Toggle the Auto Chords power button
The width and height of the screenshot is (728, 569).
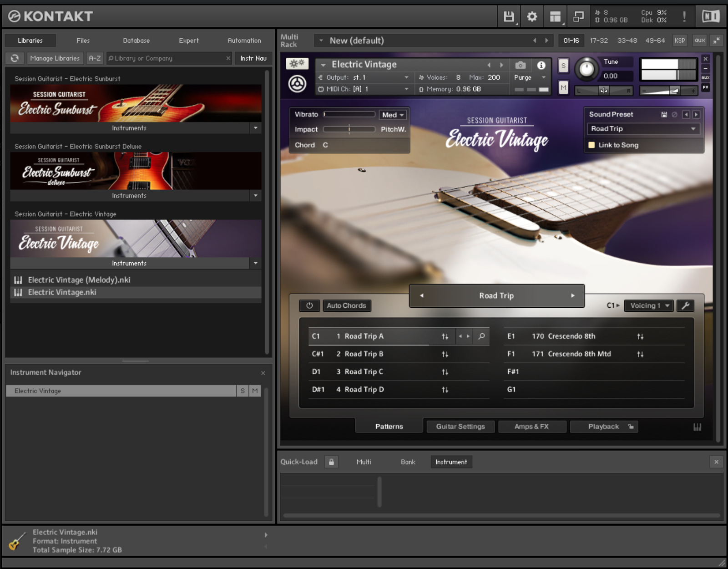click(309, 306)
